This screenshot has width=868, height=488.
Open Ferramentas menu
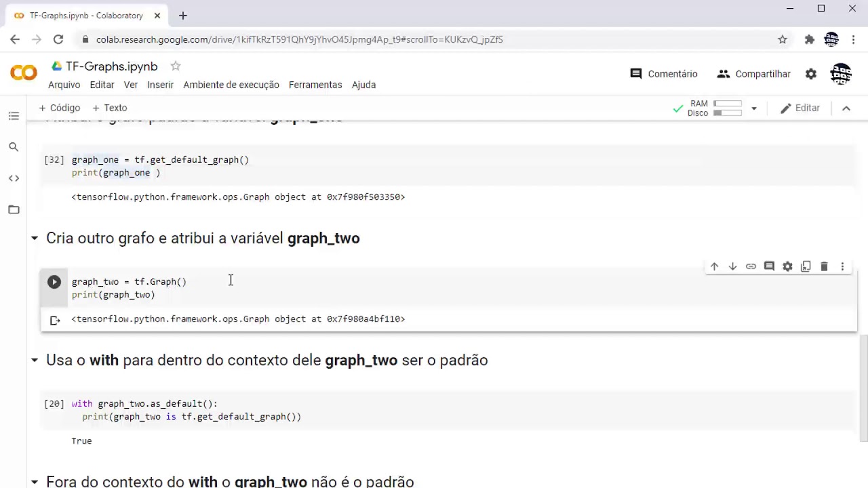click(315, 85)
